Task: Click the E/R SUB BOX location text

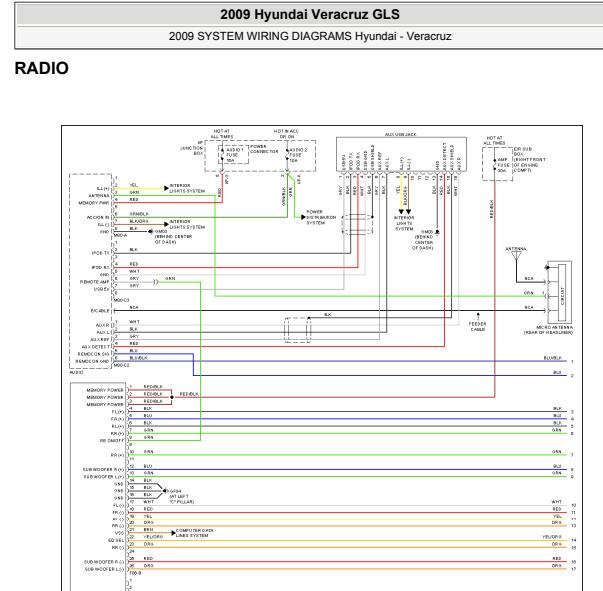Action: click(x=530, y=160)
